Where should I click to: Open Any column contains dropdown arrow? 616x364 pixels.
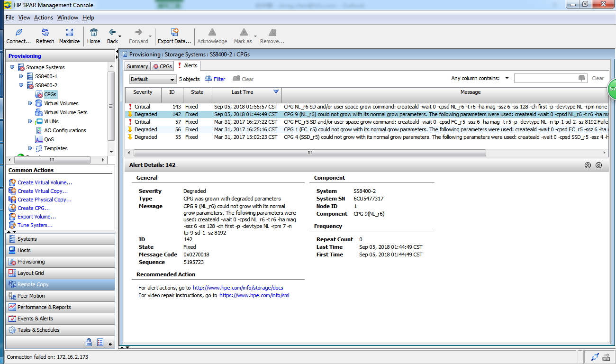point(507,78)
